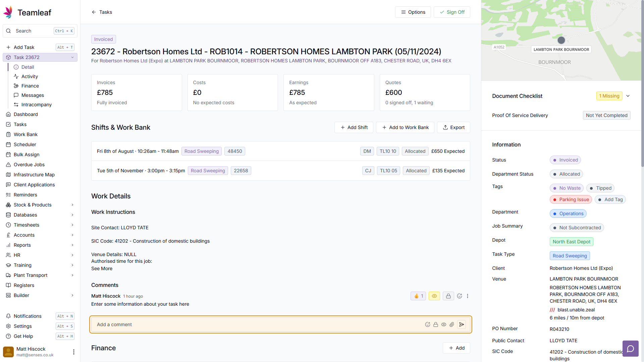Toggle the lock icon in comment box
Screen dimensions: 644x362
[x=436, y=324]
